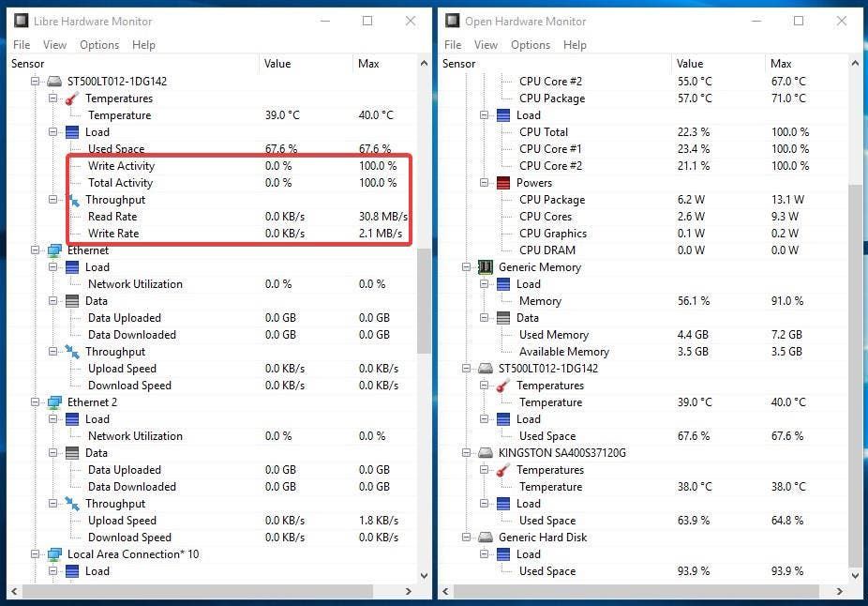Collapse the ST500LT012-1DG142 node in Libre Hardware Monitor

35,82
